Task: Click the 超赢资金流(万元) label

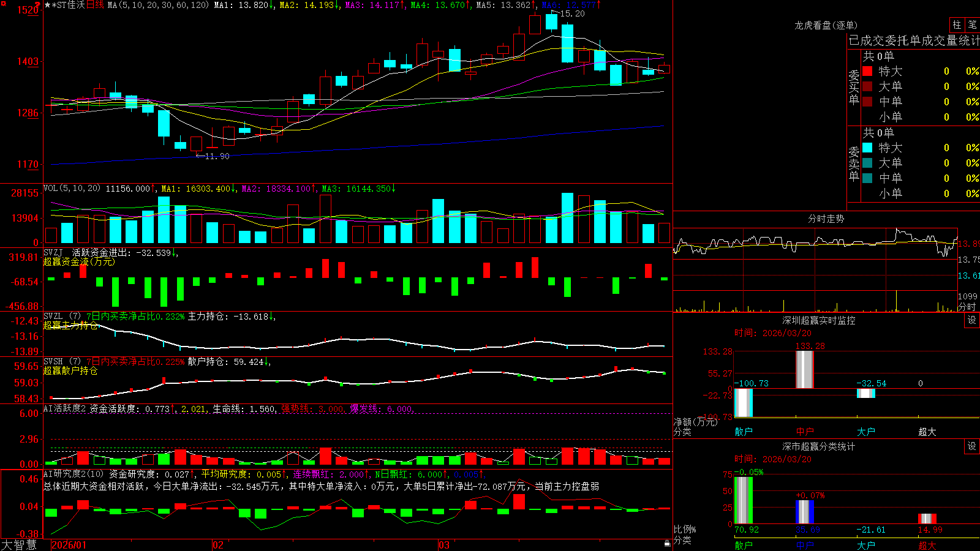Action: (78, 261)
